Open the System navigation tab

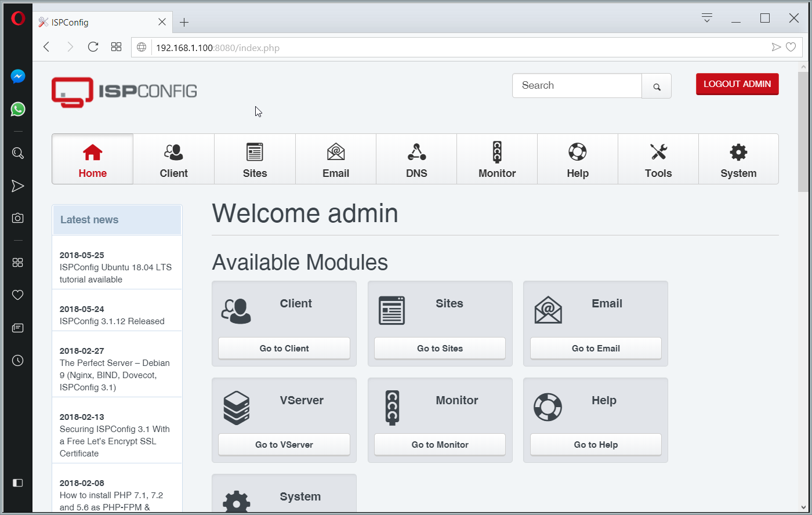tap(738, 159)
